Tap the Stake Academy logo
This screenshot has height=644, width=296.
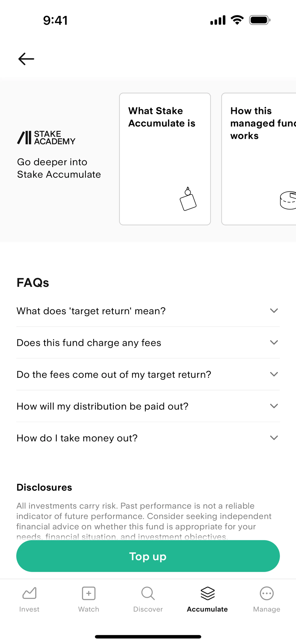coord(46,138)
